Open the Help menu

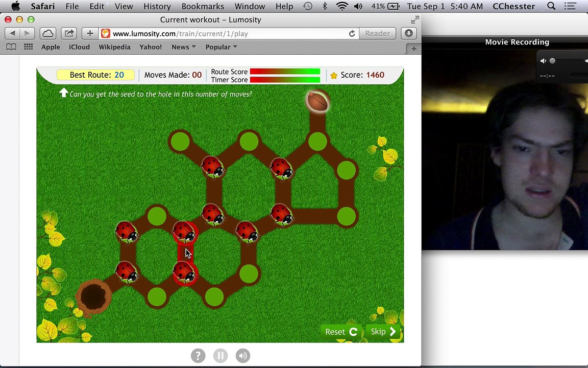tap(284, 6)
